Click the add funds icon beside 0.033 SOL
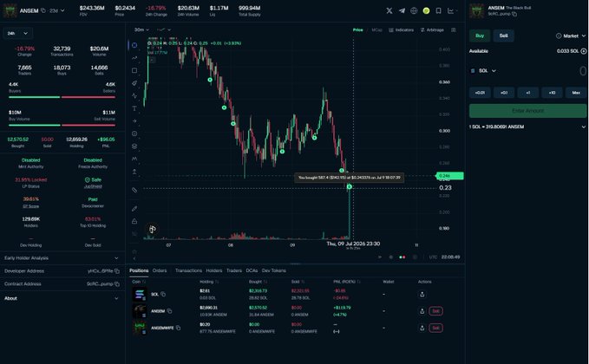This screenshot has width=589, height=364. coord(584,51)
